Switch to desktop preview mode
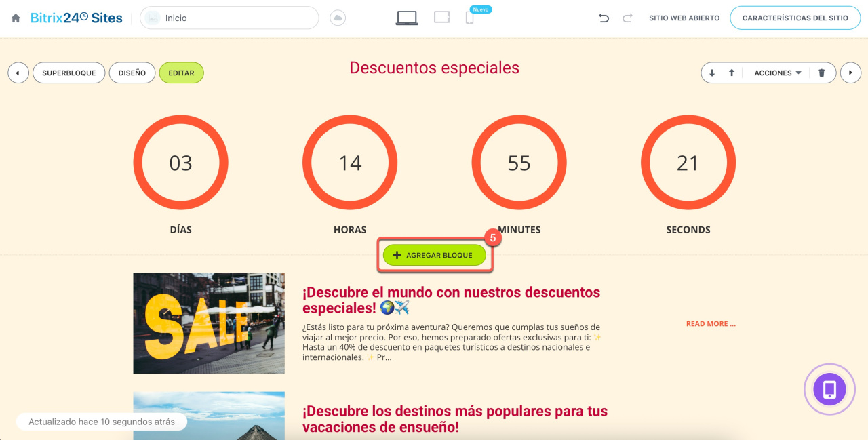The image size is (868, 440). (406, 17)
